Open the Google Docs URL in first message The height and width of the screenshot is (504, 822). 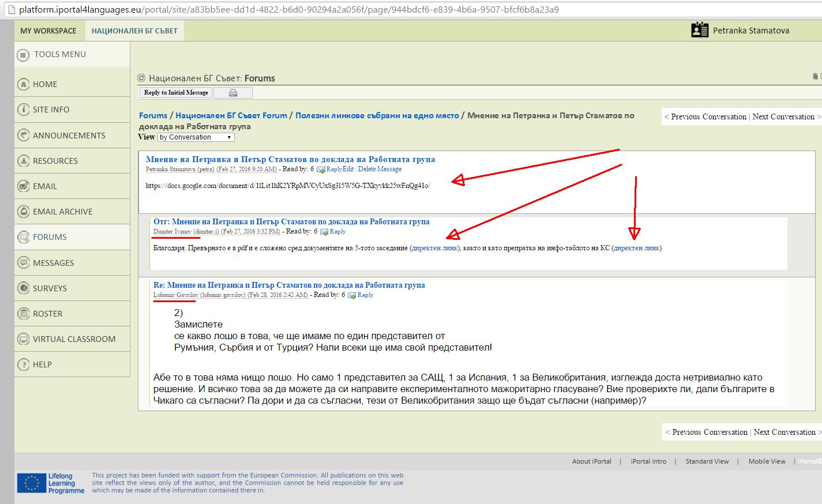[287, 186]
